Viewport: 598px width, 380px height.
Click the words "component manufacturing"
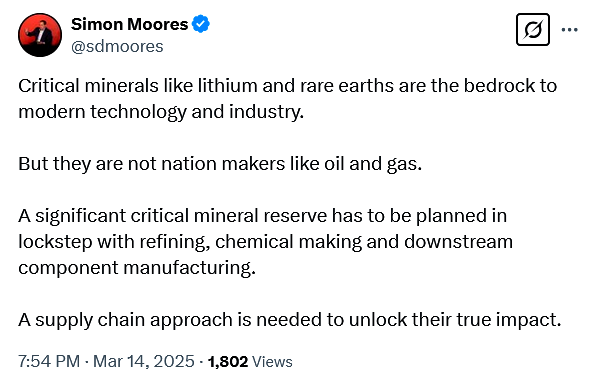(x=135, y=268)
